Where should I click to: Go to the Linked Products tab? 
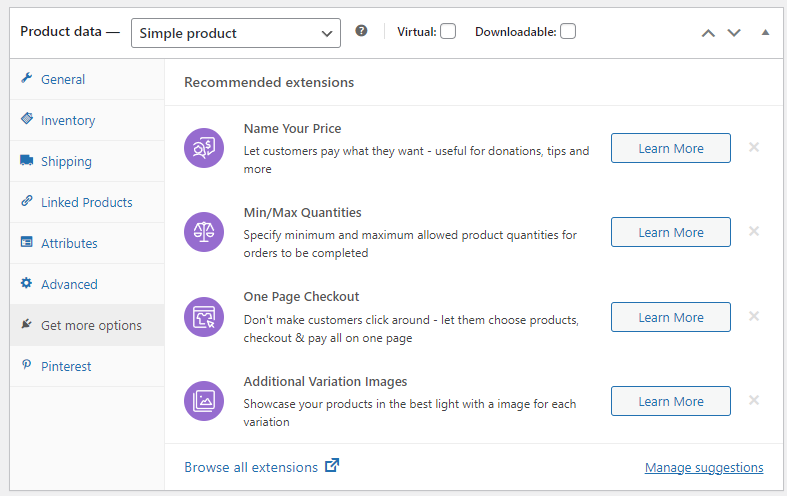pos(87,202)
